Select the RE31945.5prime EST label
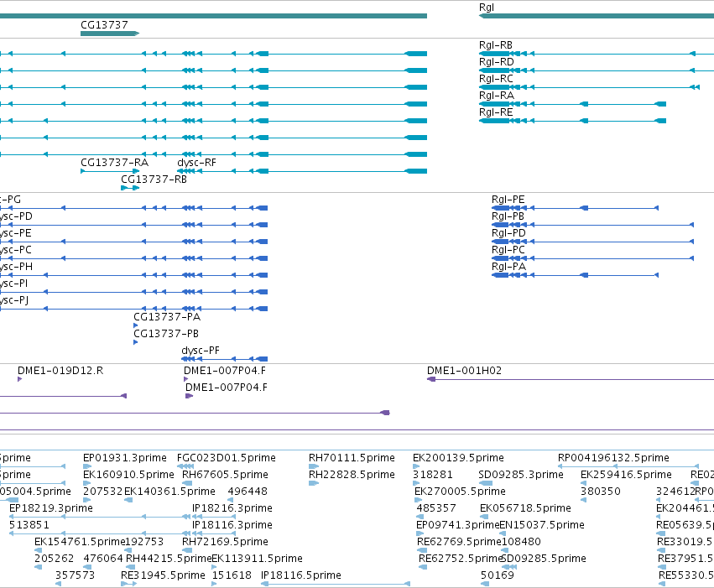The image size is (714, 588). [163, 575]
